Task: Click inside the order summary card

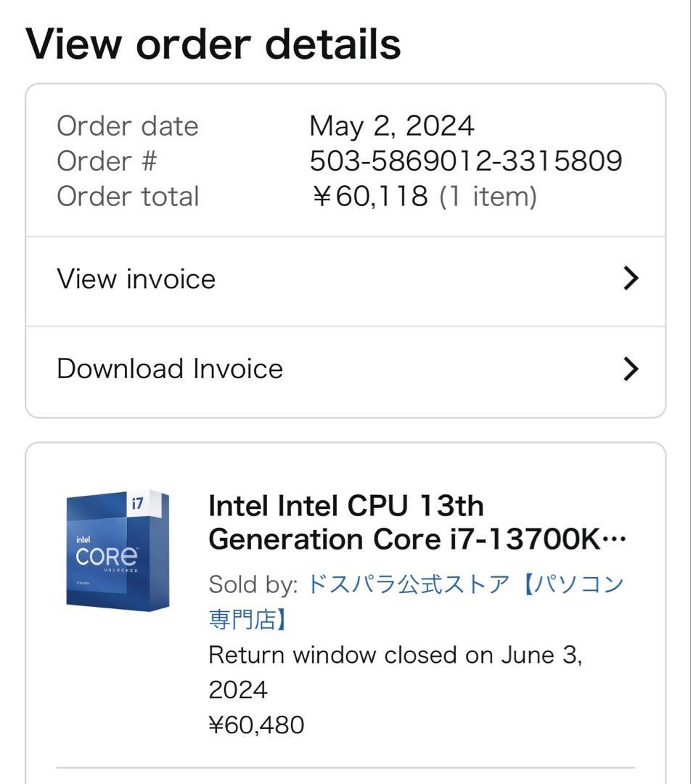Action: tap(345, 161)
